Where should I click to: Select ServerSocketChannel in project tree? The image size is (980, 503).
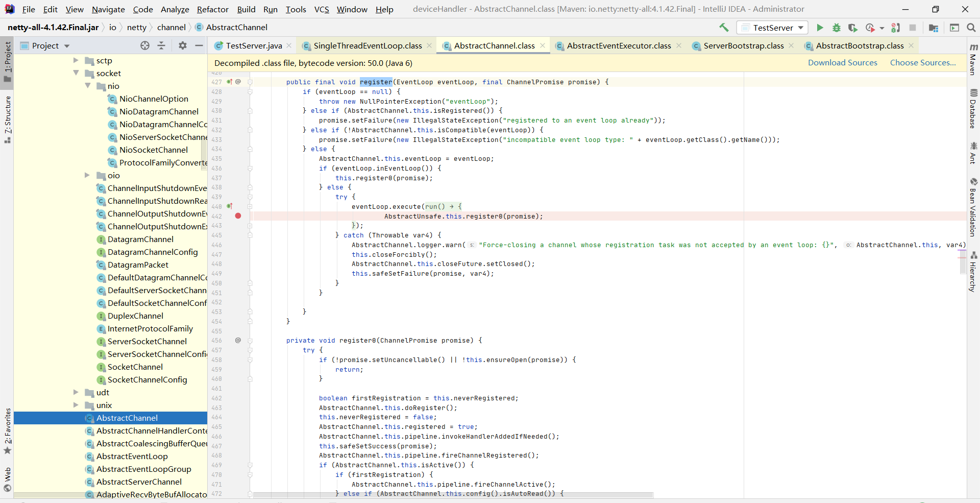click(147, 342)
